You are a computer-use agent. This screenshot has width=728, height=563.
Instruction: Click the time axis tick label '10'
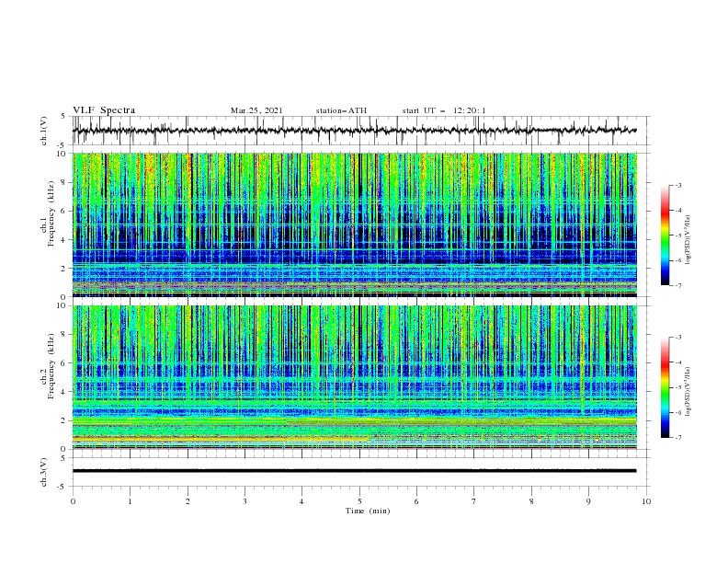click(x=646, y=501)
